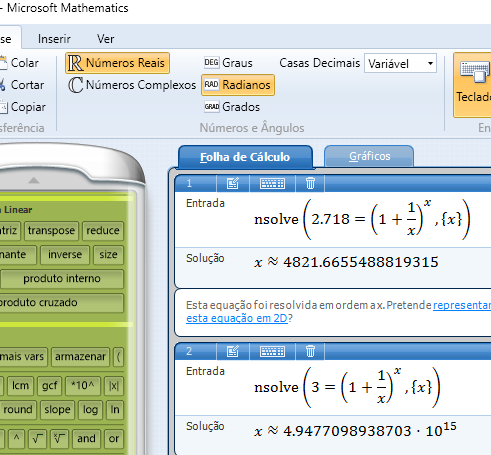
Task: Click the edit icon in entry 1 header
Action: pos(233,183)
